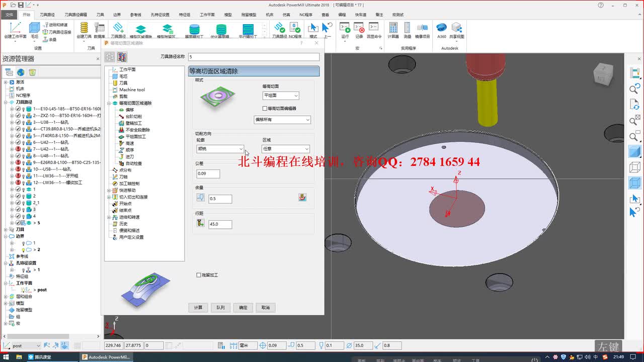Switch to the NC程序 ribbon tab
This screenshot has height=362, width=644.
coord(306,15)
